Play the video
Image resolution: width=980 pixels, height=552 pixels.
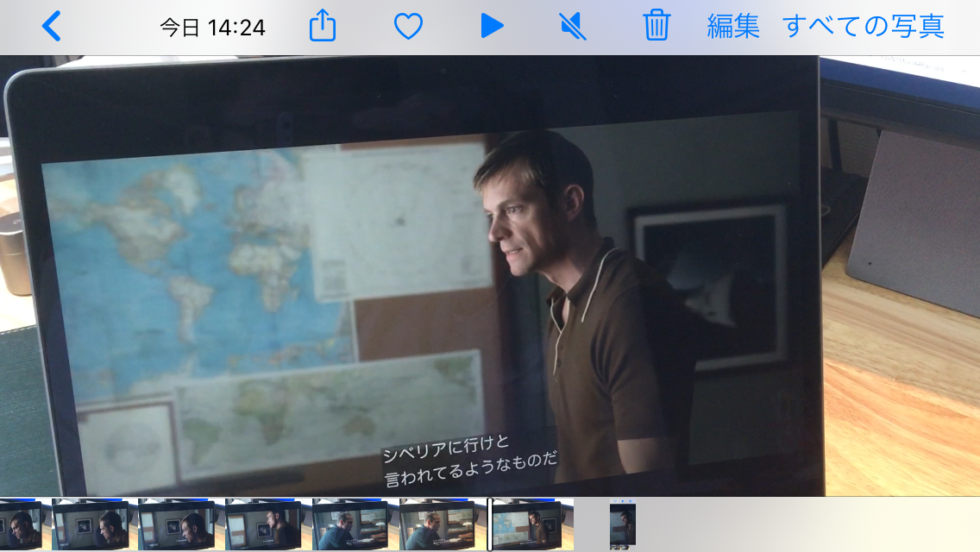pyautogui.click(x=492, y=26)
